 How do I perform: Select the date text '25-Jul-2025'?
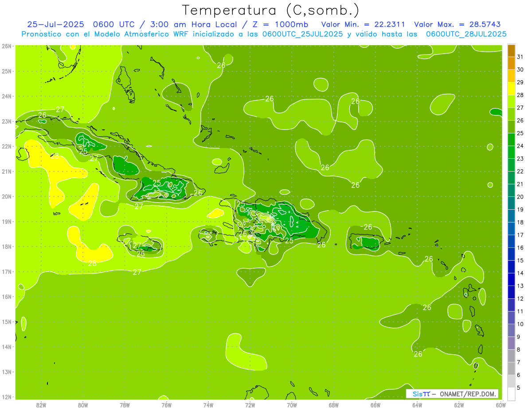point(55,24)
